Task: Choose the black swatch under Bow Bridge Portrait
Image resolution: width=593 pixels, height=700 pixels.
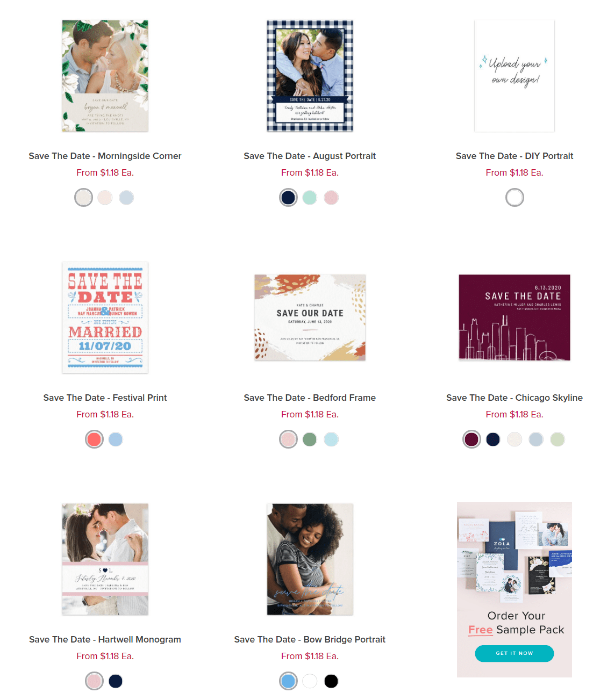Action: coord(331,681)
